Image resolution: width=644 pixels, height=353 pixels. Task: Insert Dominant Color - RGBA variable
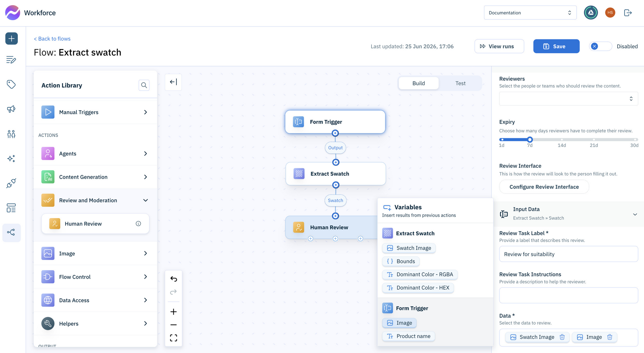pyautogui.click(x=420, y=275)
